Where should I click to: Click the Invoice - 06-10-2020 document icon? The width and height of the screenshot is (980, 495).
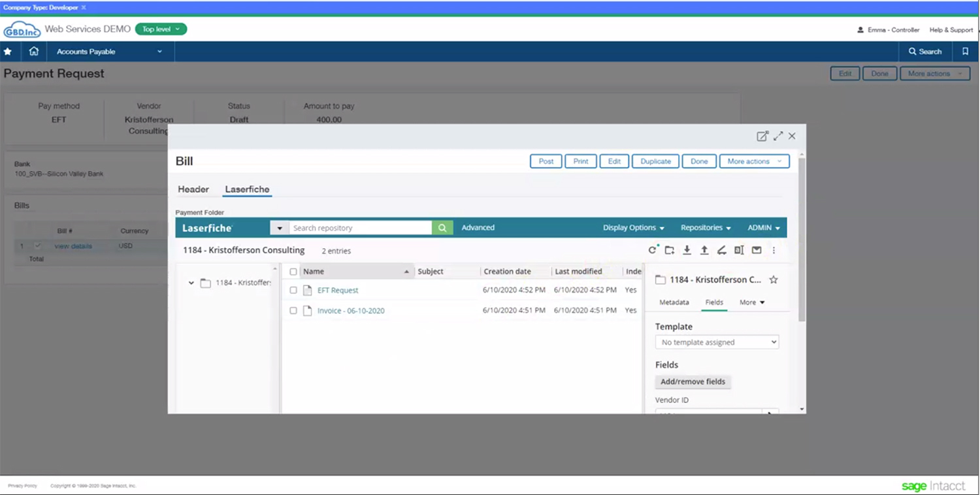coord(308,311)
